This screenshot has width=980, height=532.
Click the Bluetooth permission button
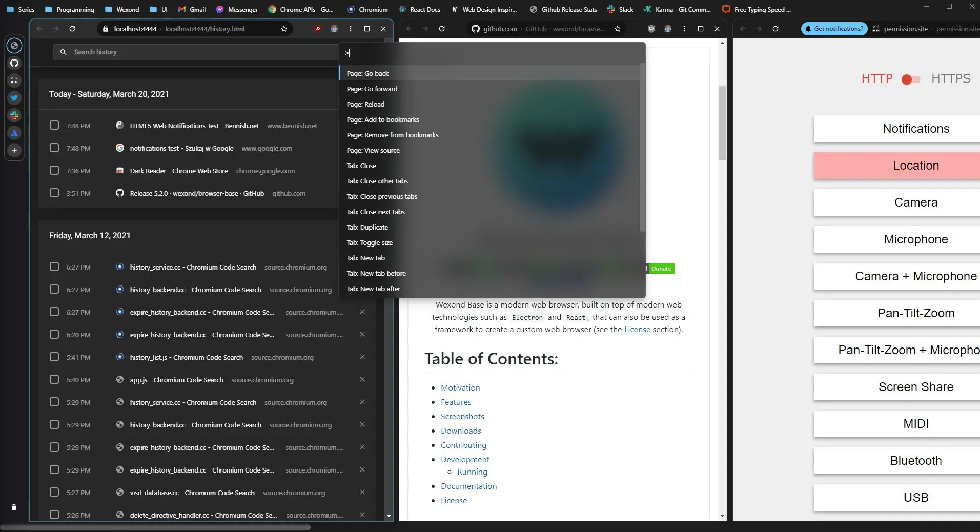click(x=897, y=461)
